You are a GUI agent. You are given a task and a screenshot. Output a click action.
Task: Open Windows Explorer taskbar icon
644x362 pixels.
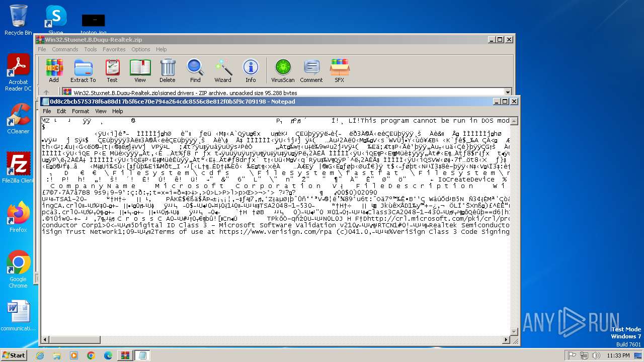(x=57, y=355)
